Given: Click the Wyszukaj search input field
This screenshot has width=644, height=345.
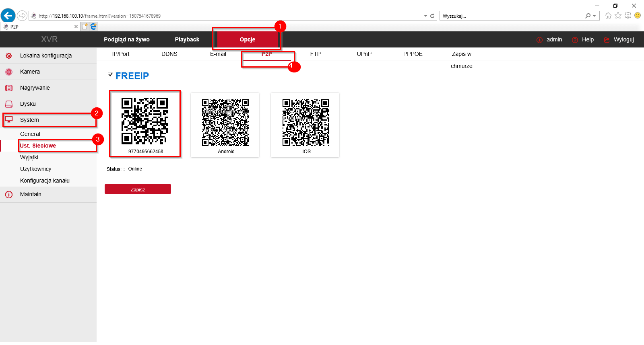Looking at the screenshot, I should (512, 16).
